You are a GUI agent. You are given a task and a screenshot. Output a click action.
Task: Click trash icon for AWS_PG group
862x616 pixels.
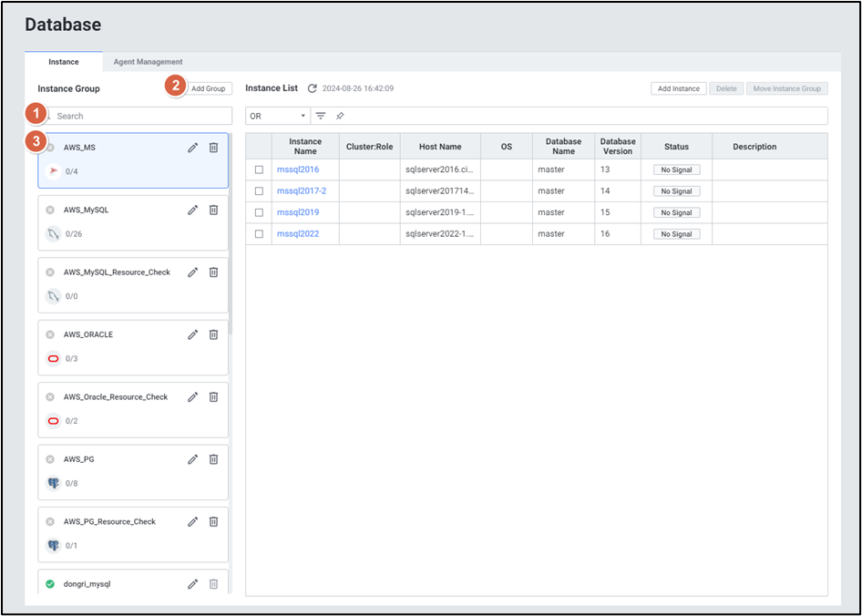(x=213, y=459)
